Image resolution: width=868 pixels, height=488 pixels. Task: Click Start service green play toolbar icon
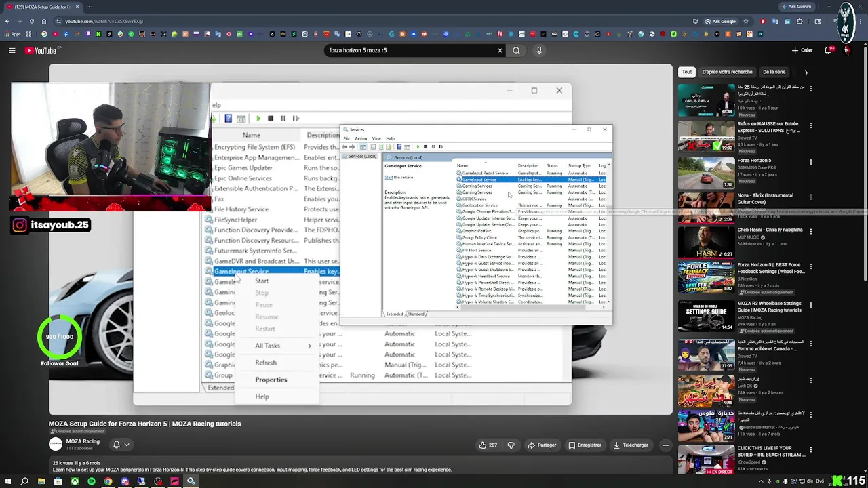click(418, 146)
